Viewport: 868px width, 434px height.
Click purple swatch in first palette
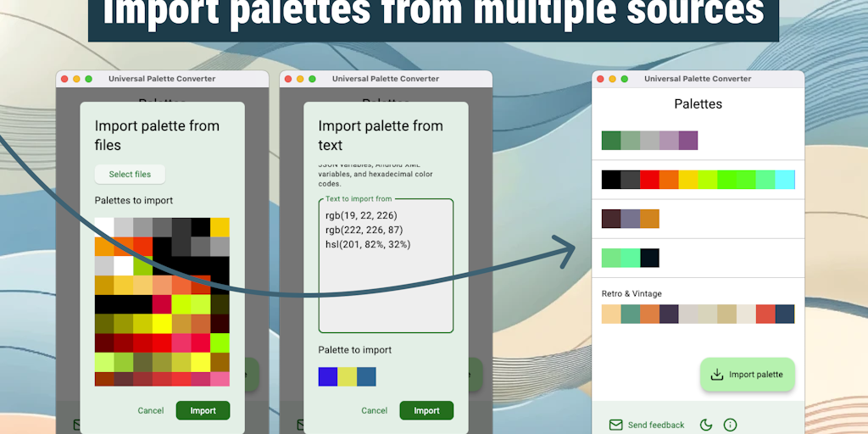tap(688, 141)
